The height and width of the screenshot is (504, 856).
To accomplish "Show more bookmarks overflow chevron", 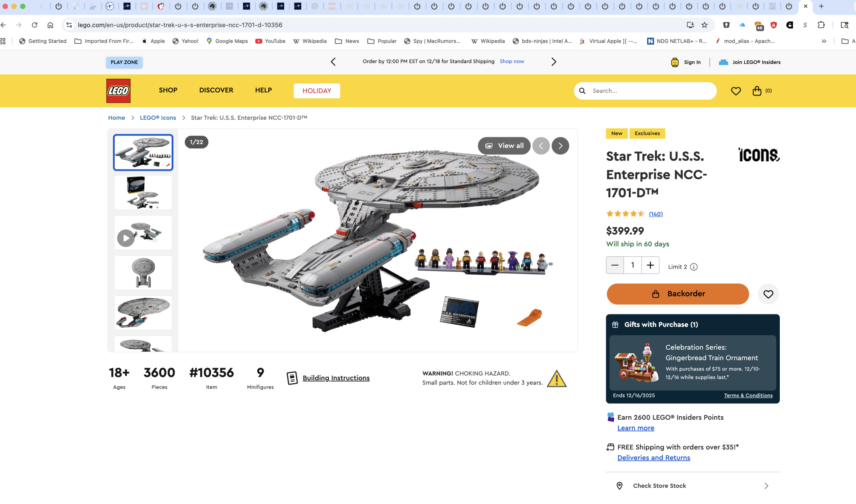I will tap(824, 41).
